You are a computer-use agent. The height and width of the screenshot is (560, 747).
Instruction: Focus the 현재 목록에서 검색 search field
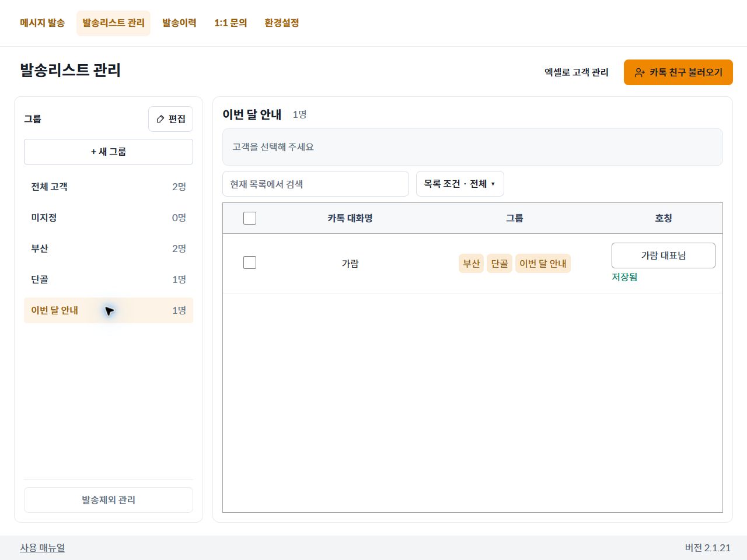pyautogui.click(x=316, y=184)
